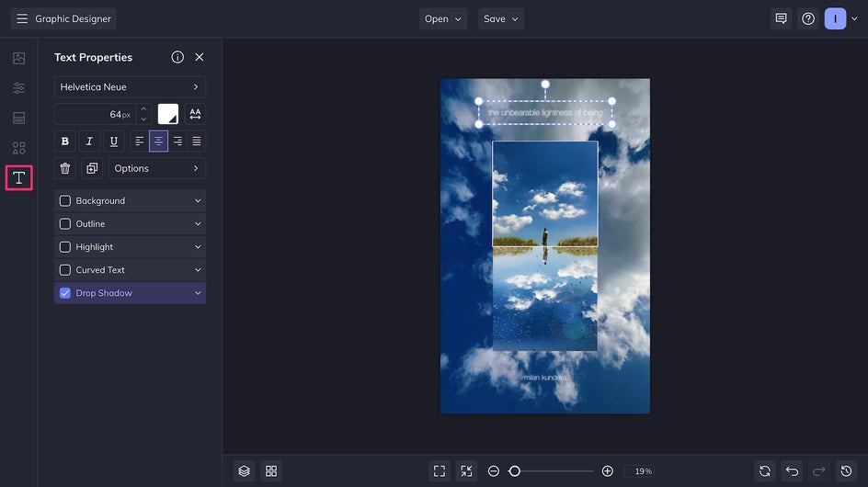Apply italic to the text
The image size is (868, 487).
click(89, 142)
